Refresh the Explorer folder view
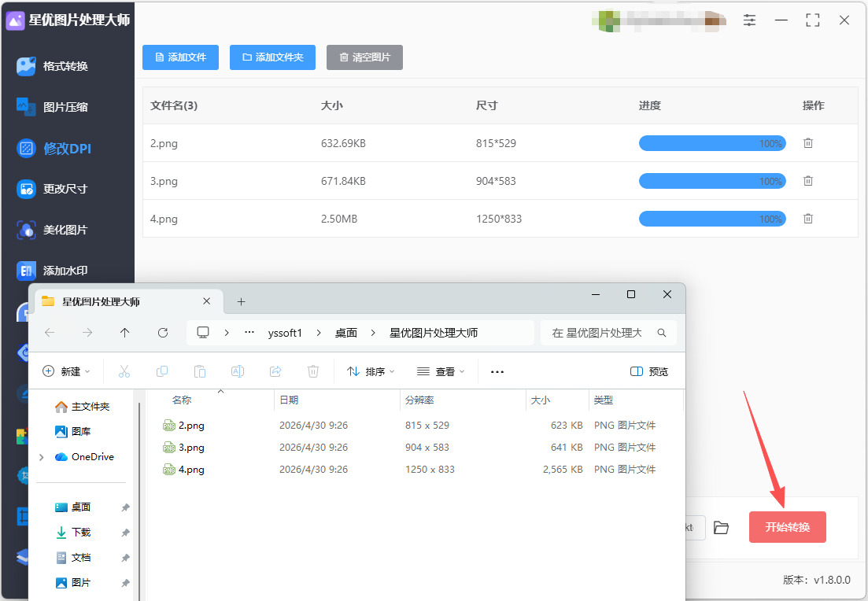The width and height of the screenshot is (868, 601). click(x=163, y=333)
